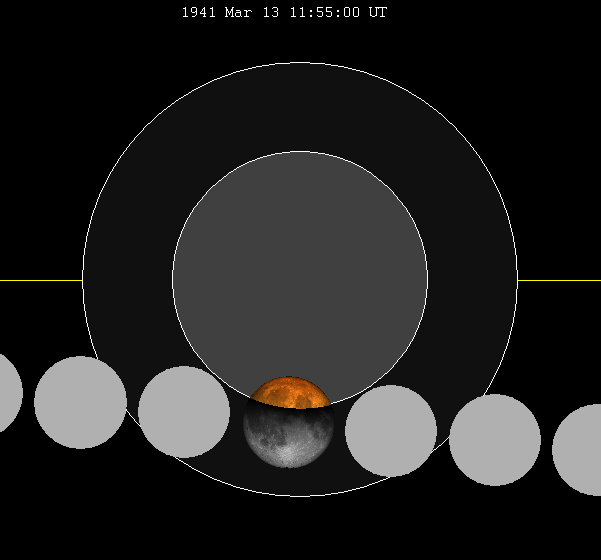Click the partial moon disc at far right
Image resolution: width=601 pixels, height=560 pixels.
(580, 450)
